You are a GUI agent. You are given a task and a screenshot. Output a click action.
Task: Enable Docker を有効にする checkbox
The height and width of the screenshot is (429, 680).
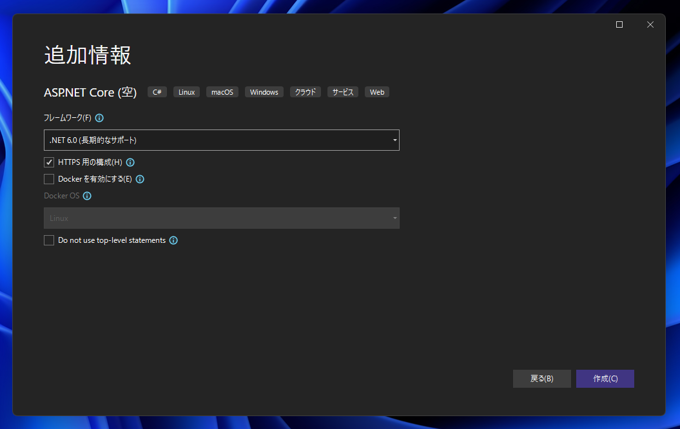(49, 179)
